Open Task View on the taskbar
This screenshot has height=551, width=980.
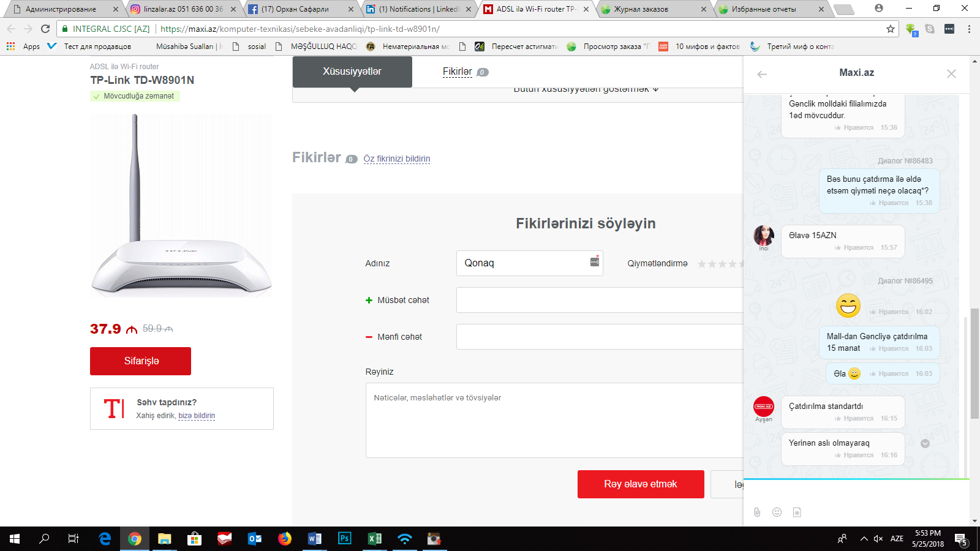(73, 539)
